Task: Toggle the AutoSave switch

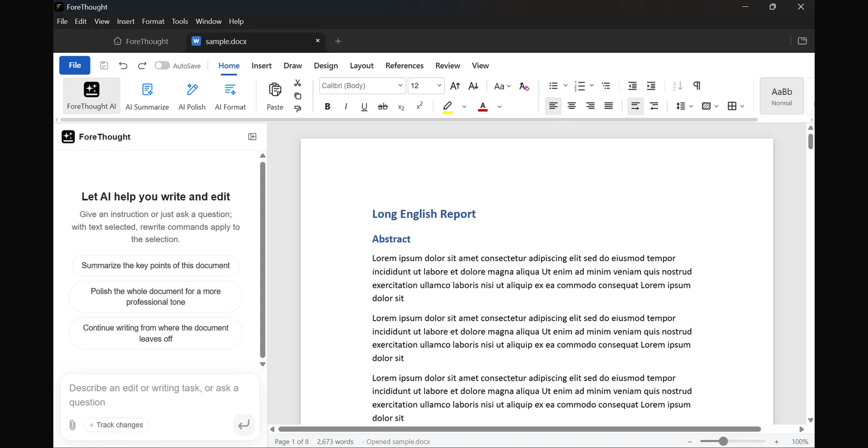Action: (x=162, y=65)
